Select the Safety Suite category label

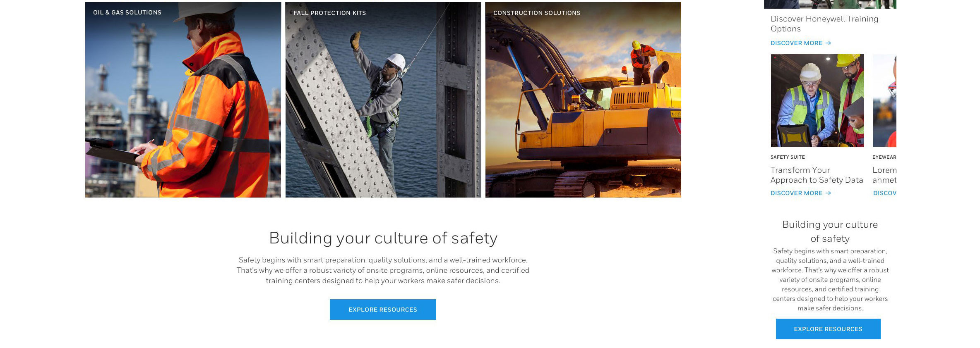[788, 157]
